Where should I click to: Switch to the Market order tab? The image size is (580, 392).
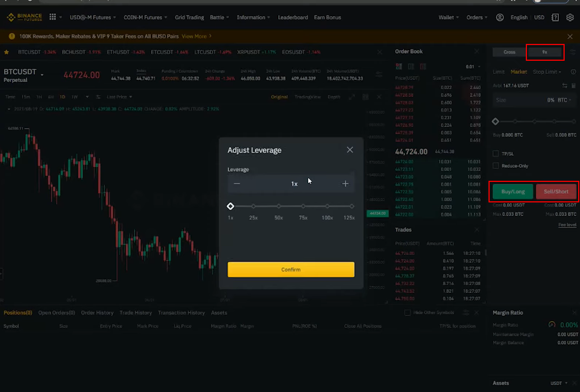coord(519,72)
